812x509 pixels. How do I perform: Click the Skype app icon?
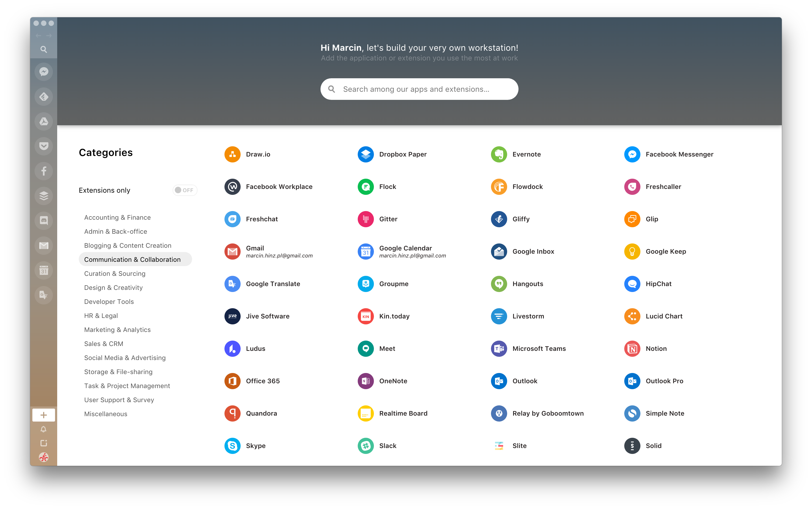tap(233, 446)
